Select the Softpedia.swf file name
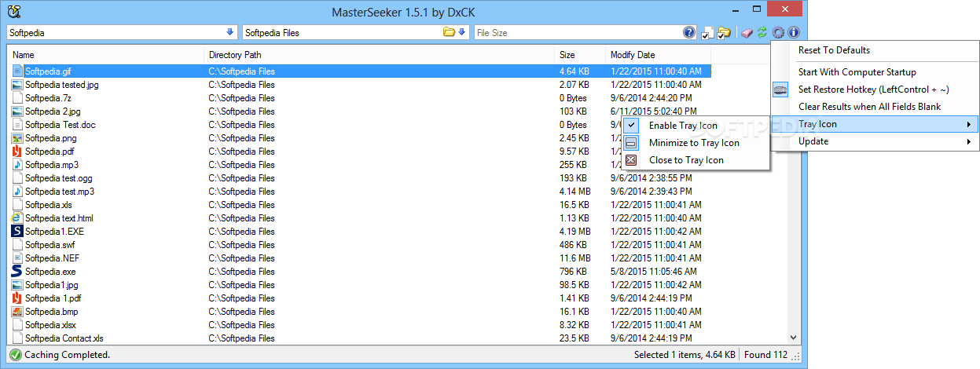 (x=50, y=244)
